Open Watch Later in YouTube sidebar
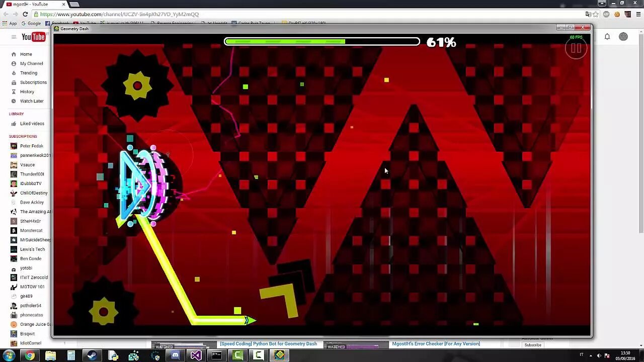This screenshot has height=362, width=644. coord(32,101)
